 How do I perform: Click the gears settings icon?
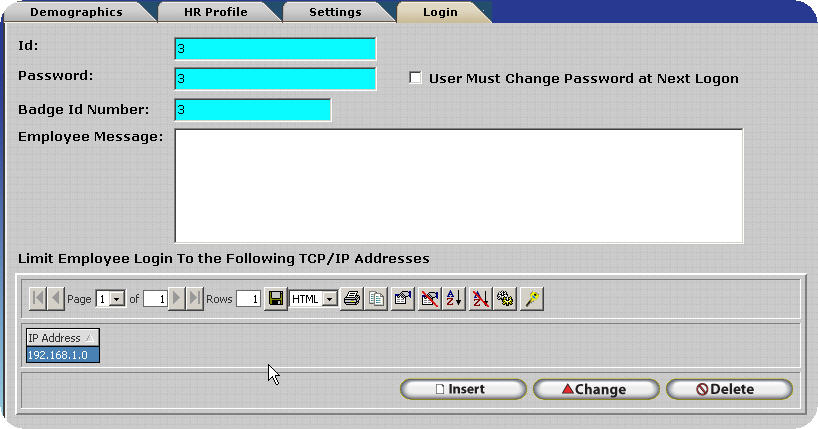[506, 299]
